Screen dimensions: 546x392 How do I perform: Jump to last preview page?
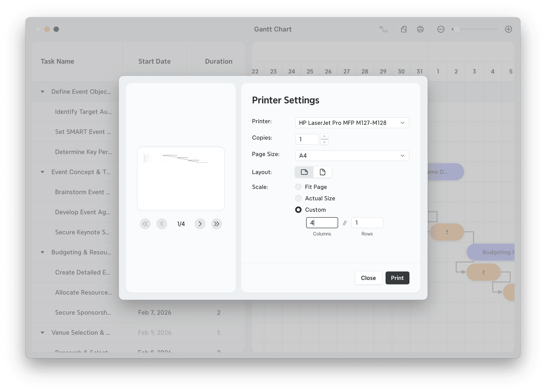216,224
